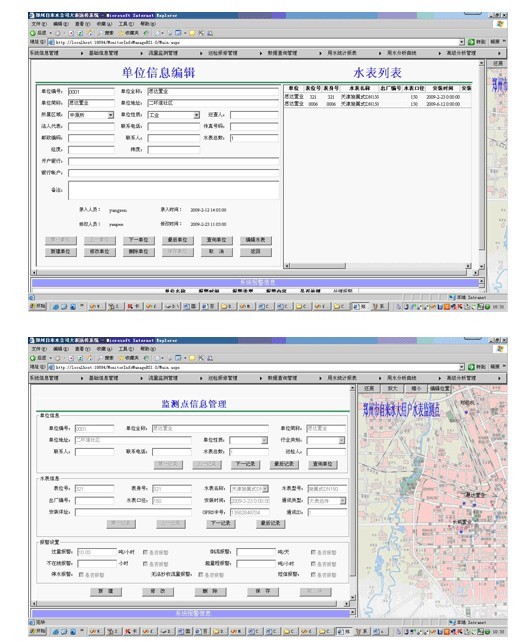Open 帮助 menu in 监测点信息管理 window
This screenshot has width=530, height=642.
click(148, 349)
